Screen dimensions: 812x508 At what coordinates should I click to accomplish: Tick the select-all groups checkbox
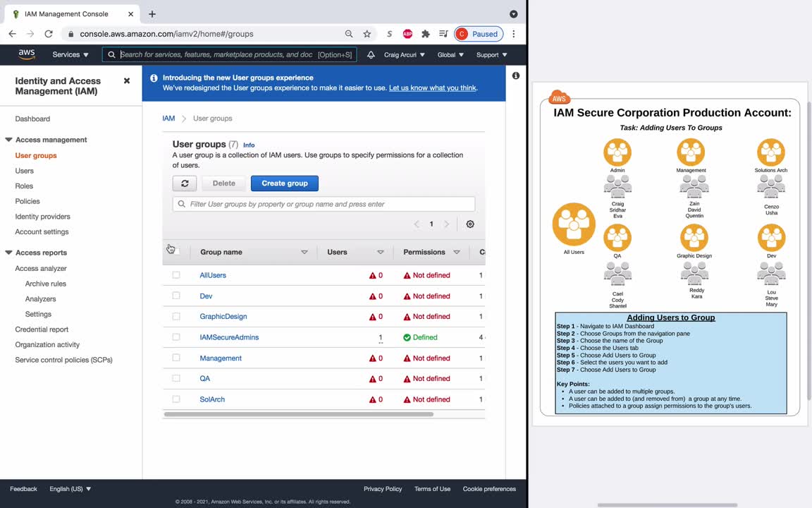[x=176, y=251]
